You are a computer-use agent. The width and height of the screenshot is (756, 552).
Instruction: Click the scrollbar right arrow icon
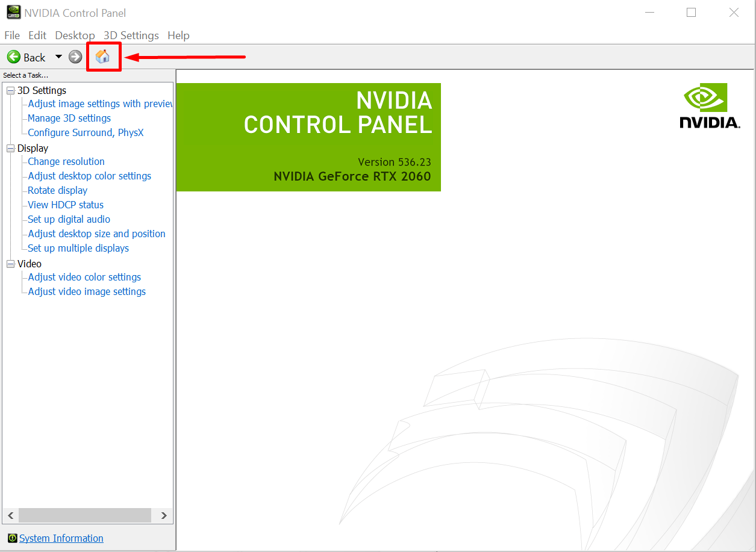[163, 515]
